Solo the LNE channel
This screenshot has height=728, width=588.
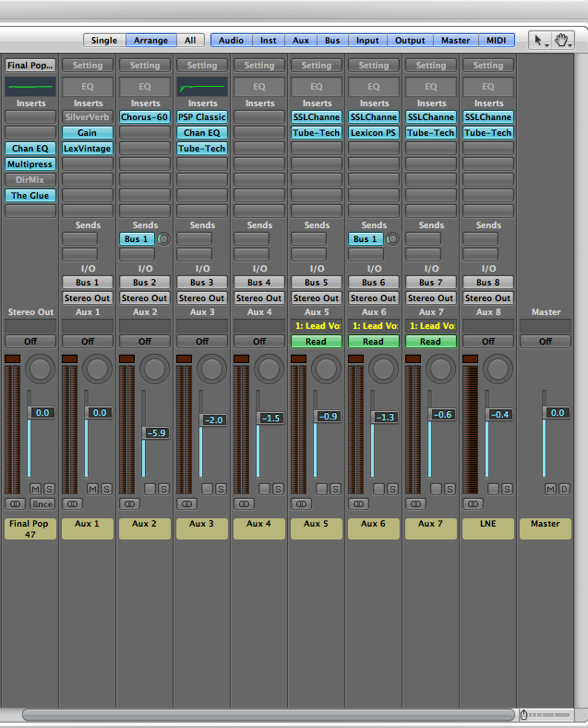point(507,489)
